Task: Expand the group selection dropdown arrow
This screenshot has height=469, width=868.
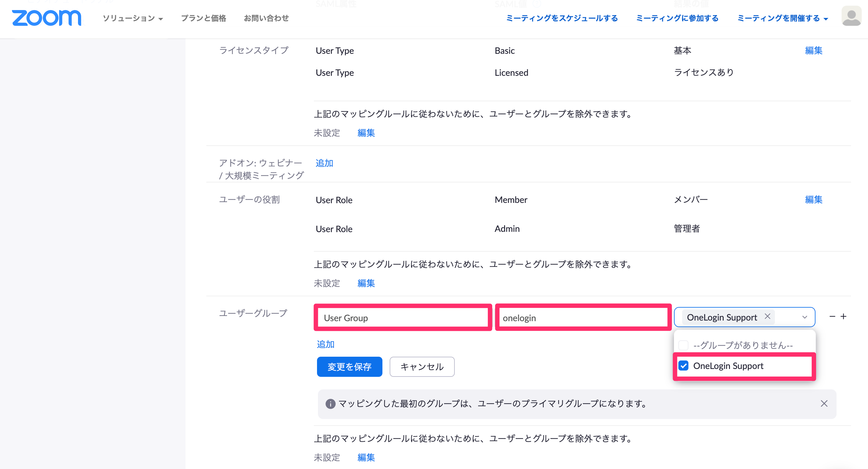Action: (805, 317)
